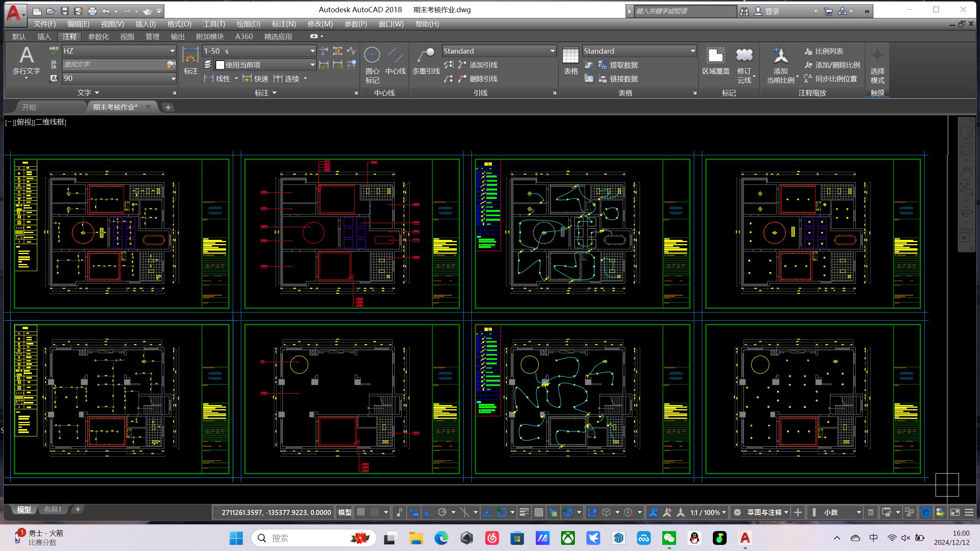Click the white layer color swatch 使用当前项
This screenshot has height=551, width=980.
click(220, 65)
